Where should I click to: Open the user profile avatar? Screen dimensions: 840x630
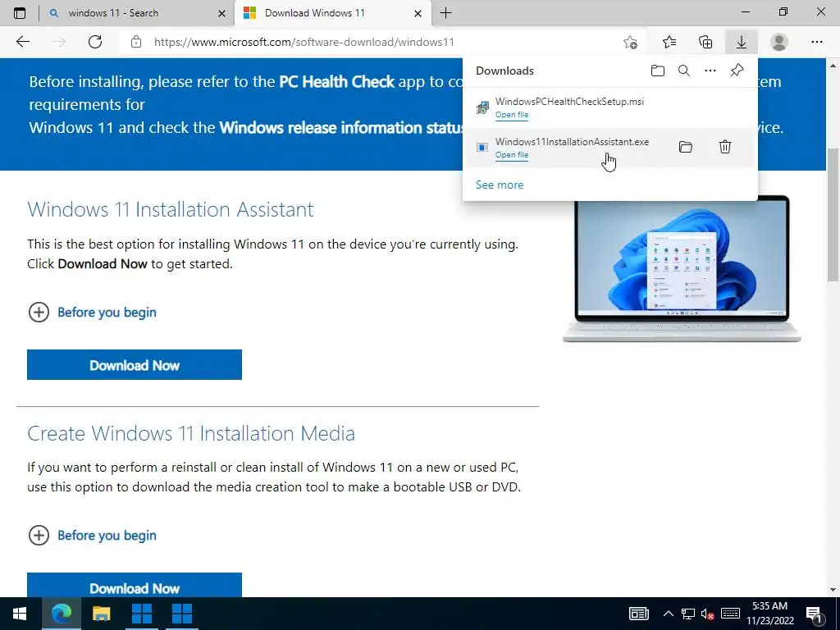(x=779, y=42)
